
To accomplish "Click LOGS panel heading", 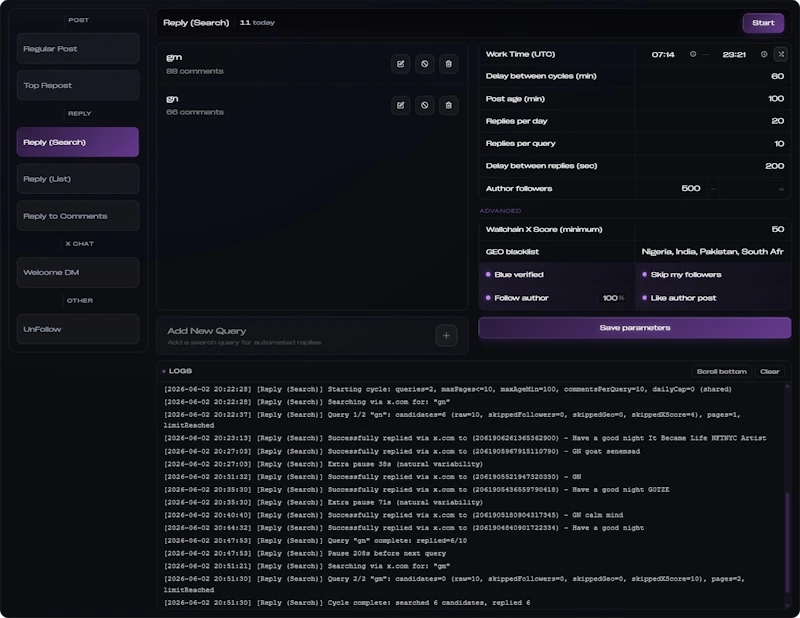I will click(x=180, y=371).
